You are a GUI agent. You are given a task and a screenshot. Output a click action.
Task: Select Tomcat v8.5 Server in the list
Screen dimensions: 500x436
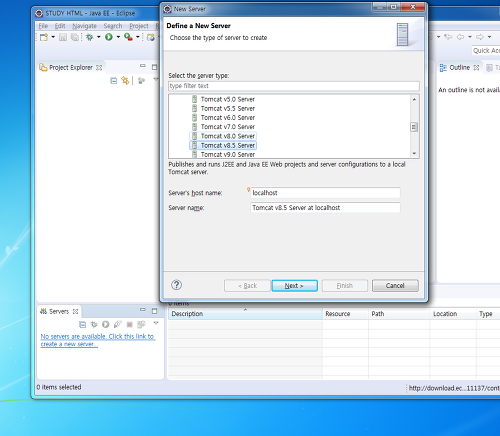point(224,145)
